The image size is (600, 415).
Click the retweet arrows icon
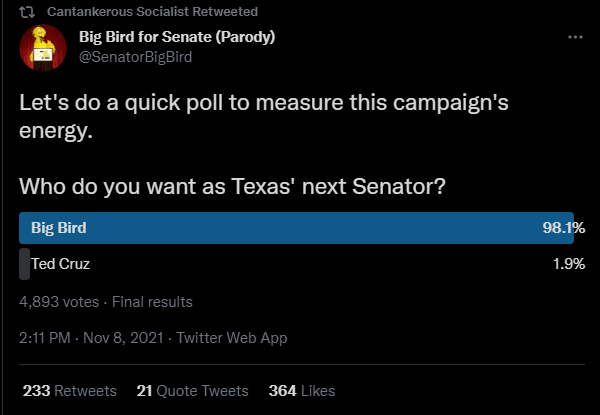(27, 12)
